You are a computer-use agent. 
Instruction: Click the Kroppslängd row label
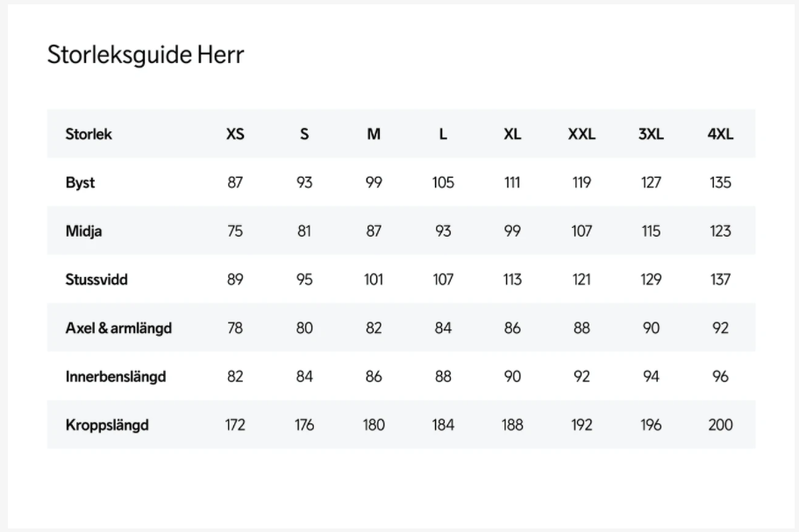point(107,425)
